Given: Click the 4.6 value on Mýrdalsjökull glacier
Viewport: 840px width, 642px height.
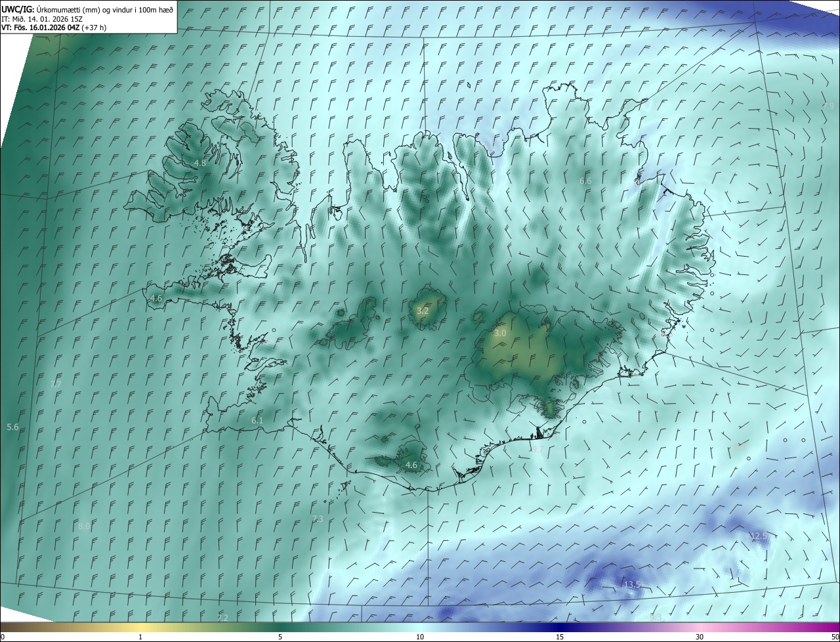Looking at the screenshot, I should [x=411, y=465].
